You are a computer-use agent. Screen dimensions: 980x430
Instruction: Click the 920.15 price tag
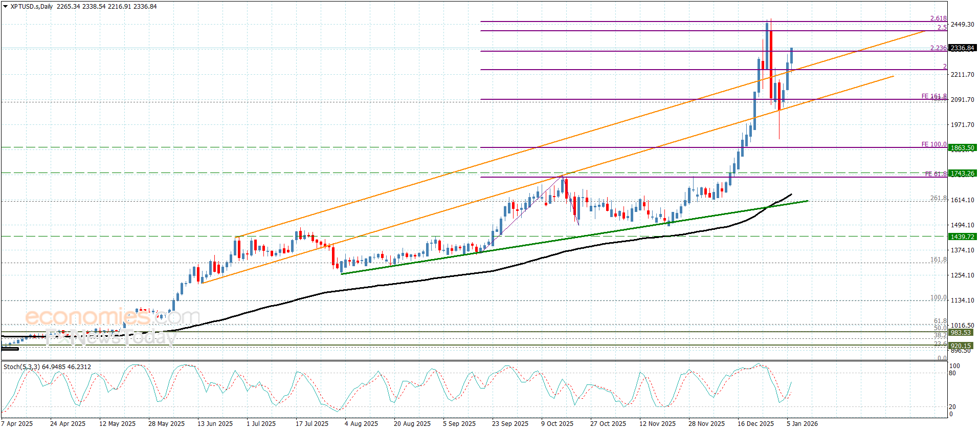coord(961,346)
